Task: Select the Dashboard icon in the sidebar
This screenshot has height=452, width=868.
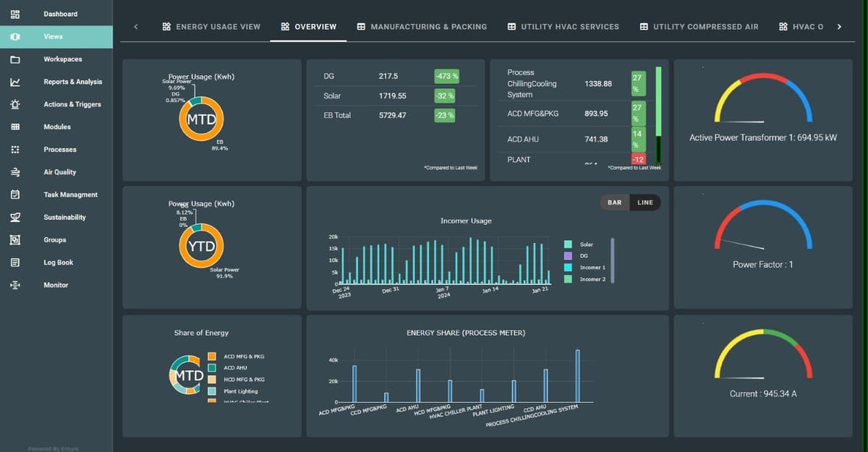Action: (x=17, y=13)
